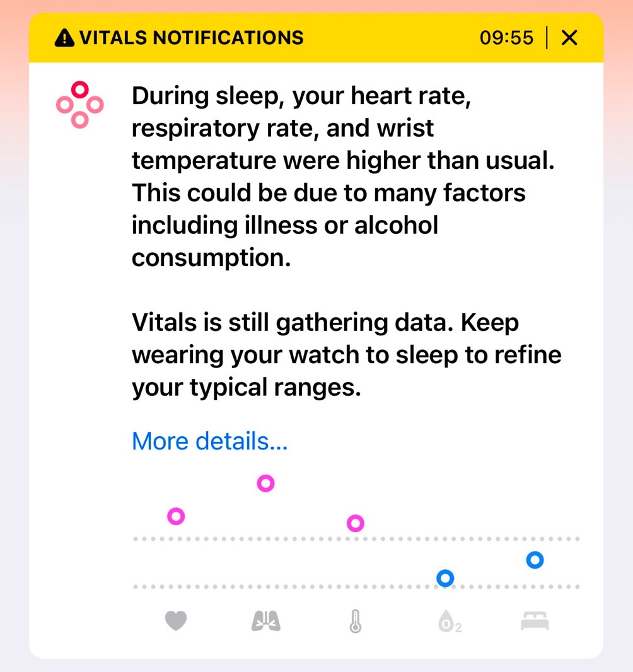Tap the warning triangle icon
The height and width of the screenshot is (672, 633).
[x=64, y=38]
